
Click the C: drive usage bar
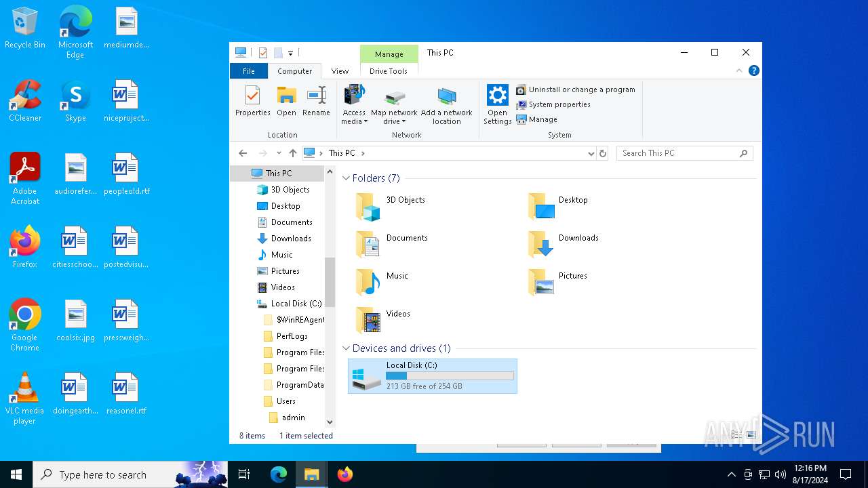click(x=450, y=375)
